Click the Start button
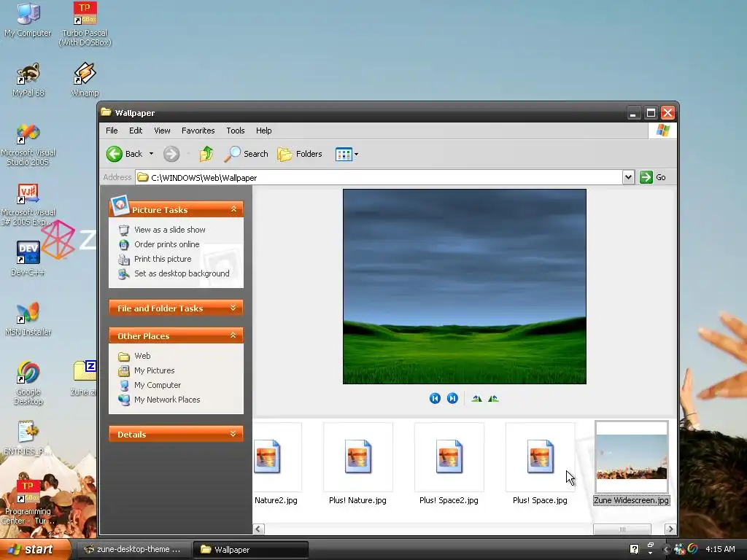The width and height of the screenshot is (747, 560). coord(34,550)
